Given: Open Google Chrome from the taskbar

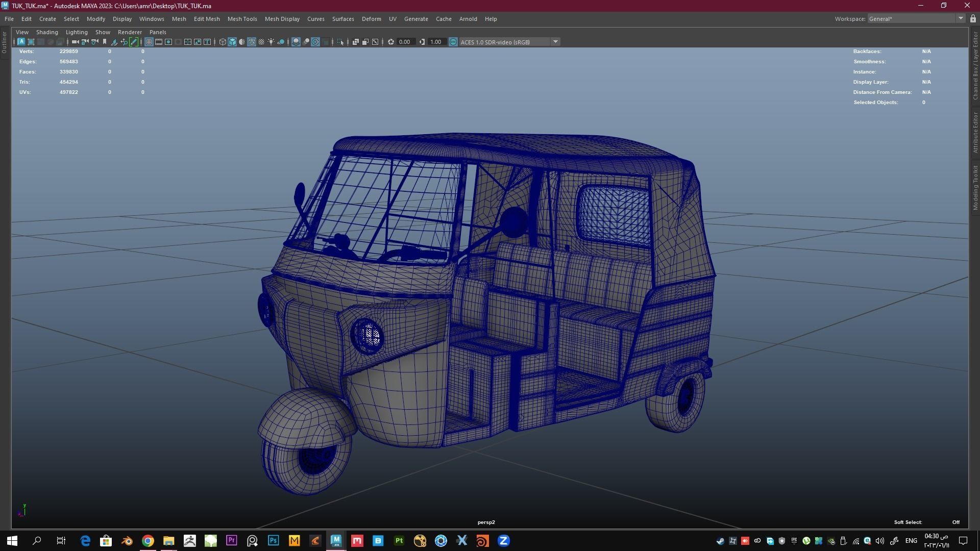Looking at the screenshot, I should pyautogui.click(x=148, y=540).
